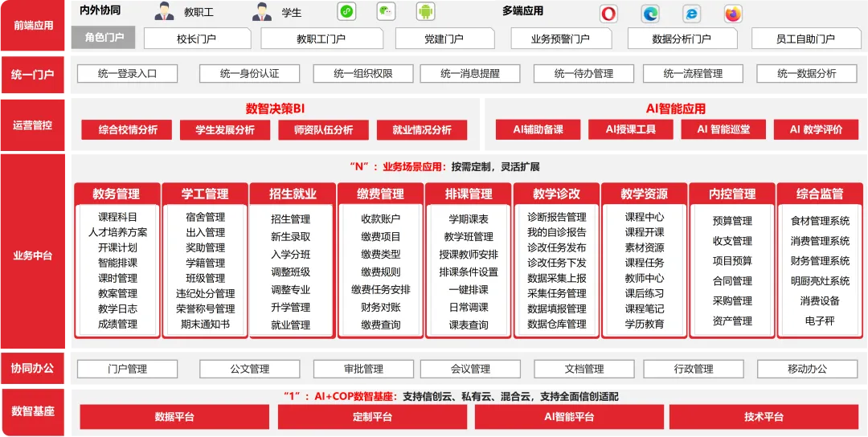Open the 数据分析门户 portal box
Screen dimensions: 868x437
click(x=682, y=39)
